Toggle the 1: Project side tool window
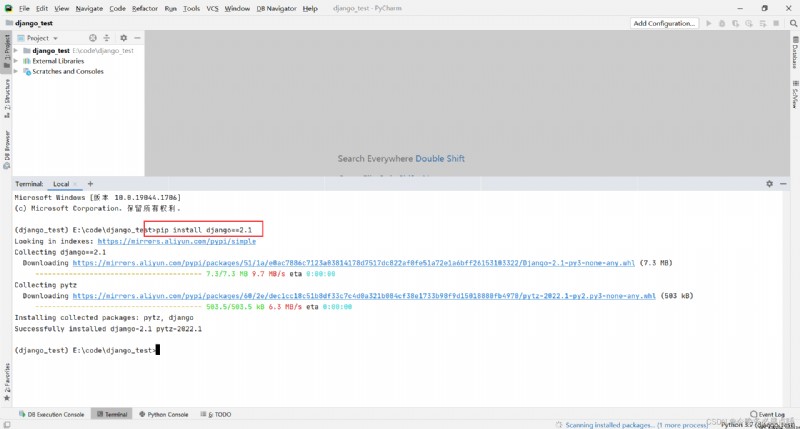 coord(7,52)
